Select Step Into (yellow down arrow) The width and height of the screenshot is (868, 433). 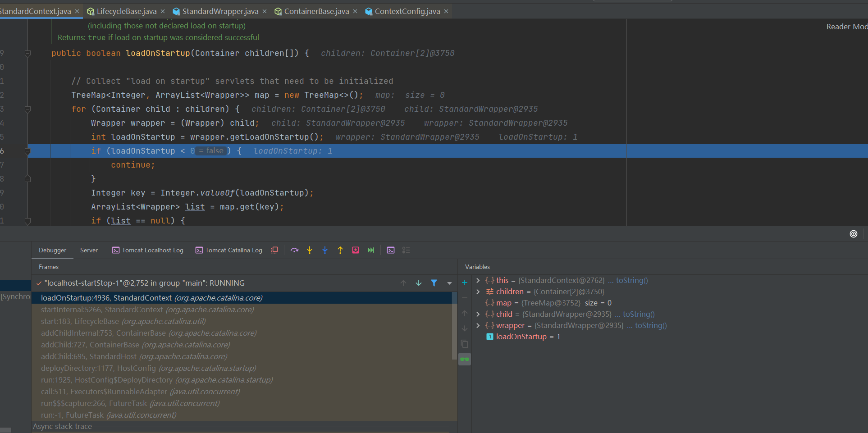pos(310,250)
